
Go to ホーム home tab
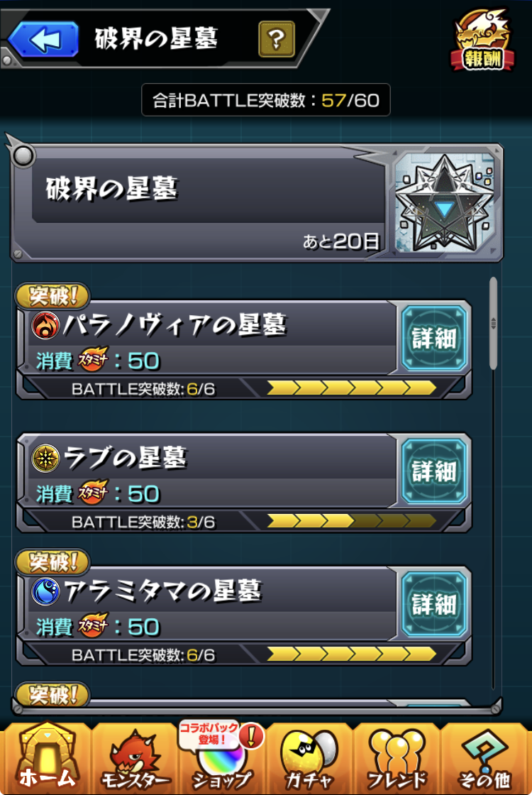47,757
